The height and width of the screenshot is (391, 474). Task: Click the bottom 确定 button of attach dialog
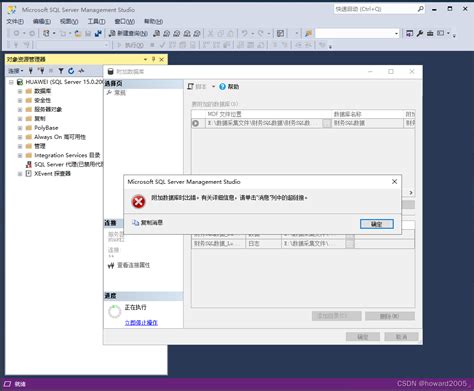click(x=363, y=337)
